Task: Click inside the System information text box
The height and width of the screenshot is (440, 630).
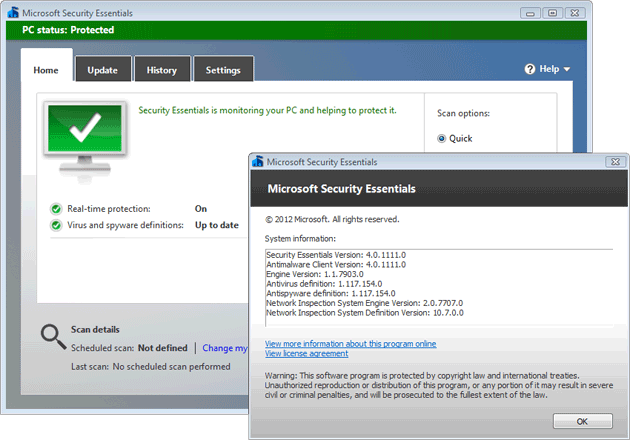Action: pyautogui.click(x=437, y=290)
